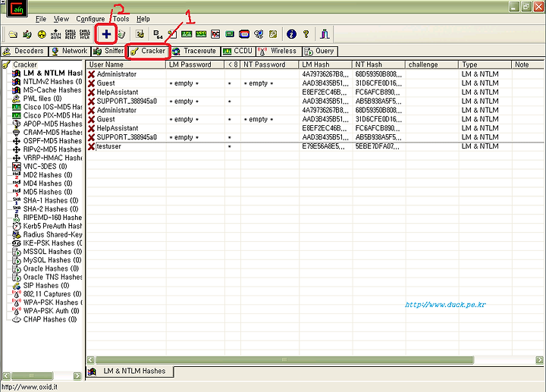Open the Configure menu
546x392 pixels.
pyautogui.click(x=90, y=19)
